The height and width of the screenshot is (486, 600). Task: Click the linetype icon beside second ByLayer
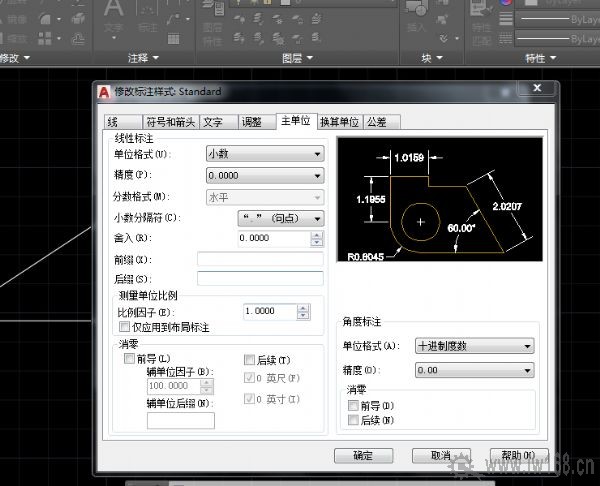[506, 39]
